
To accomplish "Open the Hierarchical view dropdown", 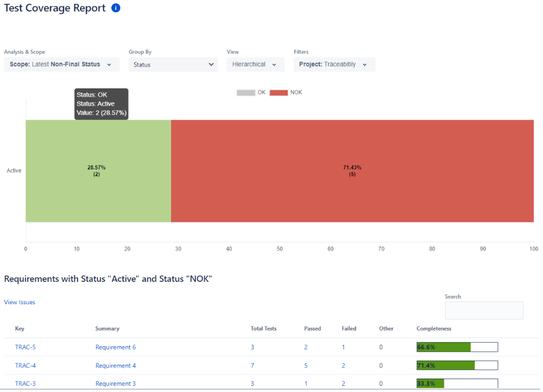I will [256, 64].
